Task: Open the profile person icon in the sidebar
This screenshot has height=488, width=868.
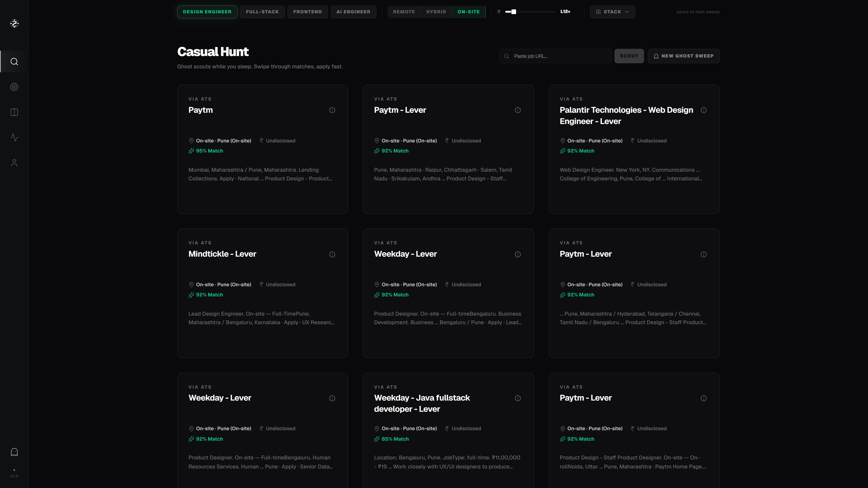Action: tap(14, 163)
